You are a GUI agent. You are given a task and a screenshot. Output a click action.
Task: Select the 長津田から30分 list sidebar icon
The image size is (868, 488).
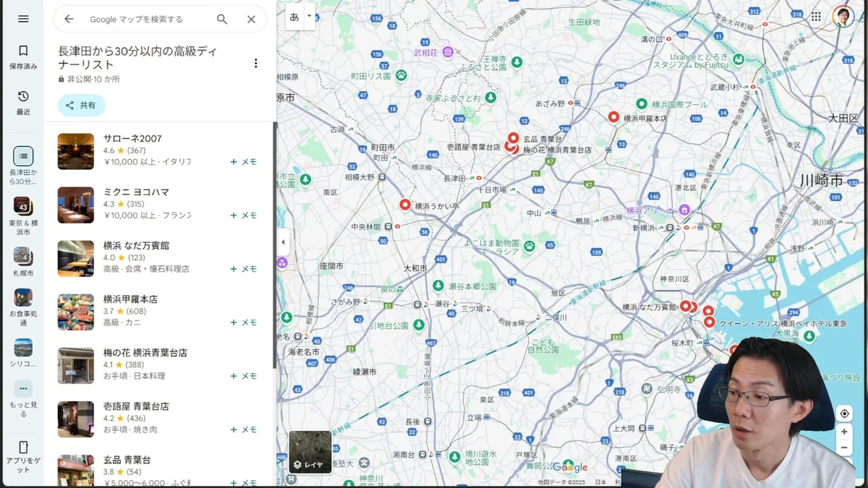tap(23, 155)
